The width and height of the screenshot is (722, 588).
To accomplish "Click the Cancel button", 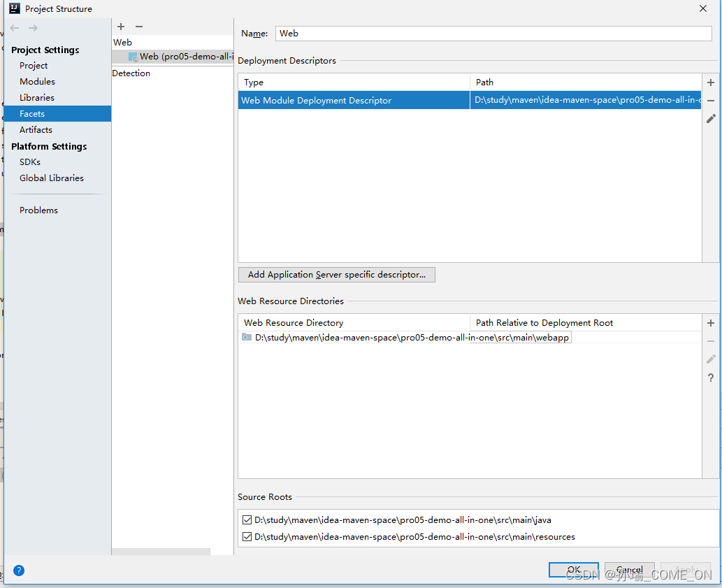I will 630,570.
